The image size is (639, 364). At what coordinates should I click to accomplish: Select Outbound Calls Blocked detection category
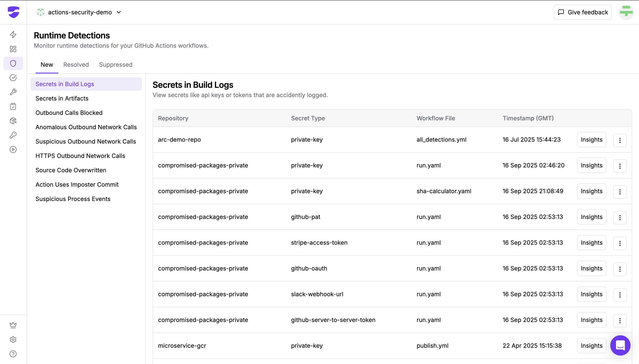[69, 113]
